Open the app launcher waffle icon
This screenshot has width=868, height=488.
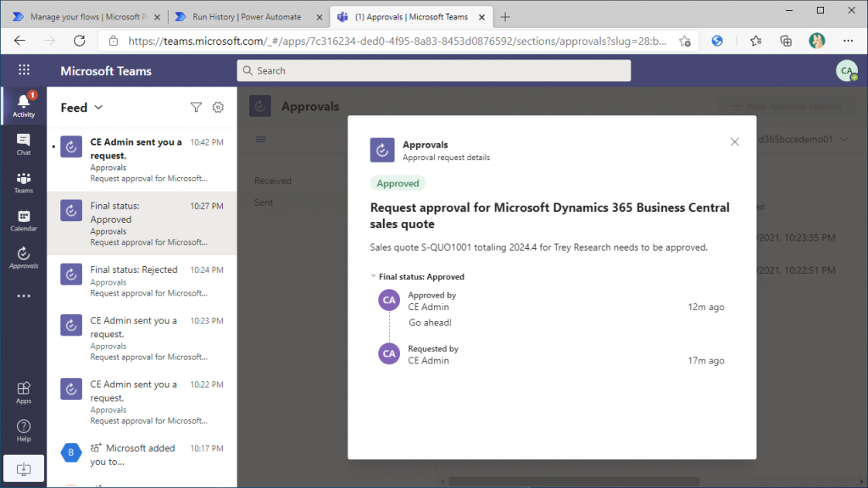click(x=24, y=69)
